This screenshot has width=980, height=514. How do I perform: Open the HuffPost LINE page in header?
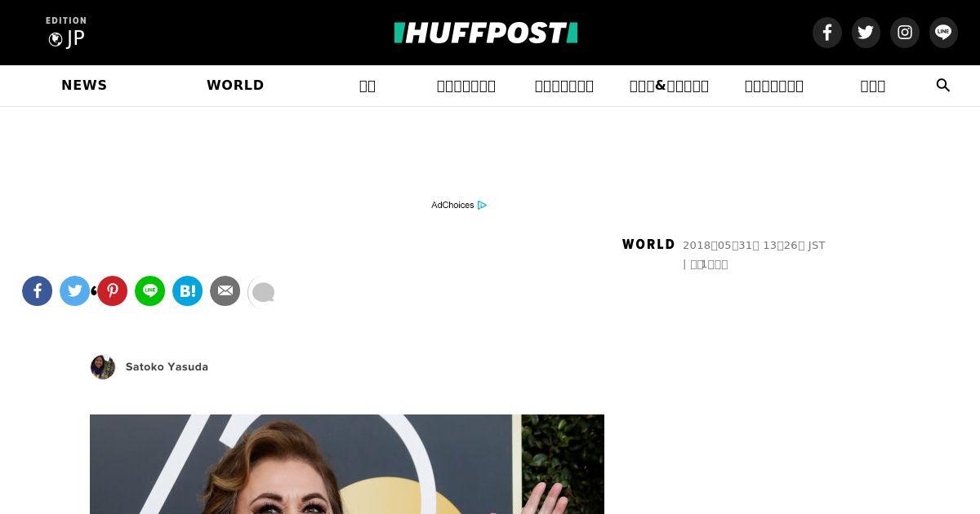(943, 33)
